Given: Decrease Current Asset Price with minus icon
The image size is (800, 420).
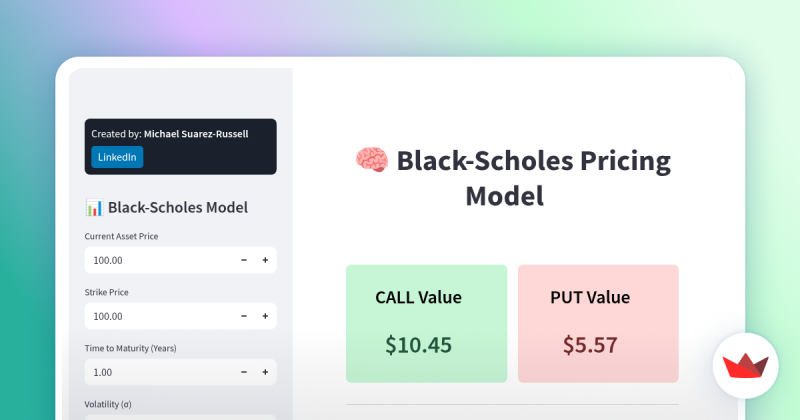Looking at the screenshot, I should click(x=244, y=260).
